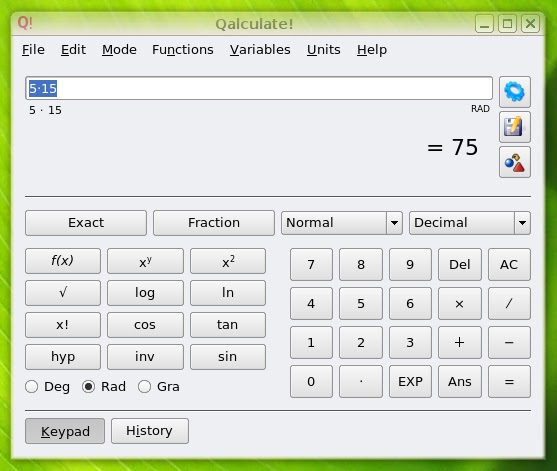Open the Mode menu
557x471 pixels.
tap(119, 50)
